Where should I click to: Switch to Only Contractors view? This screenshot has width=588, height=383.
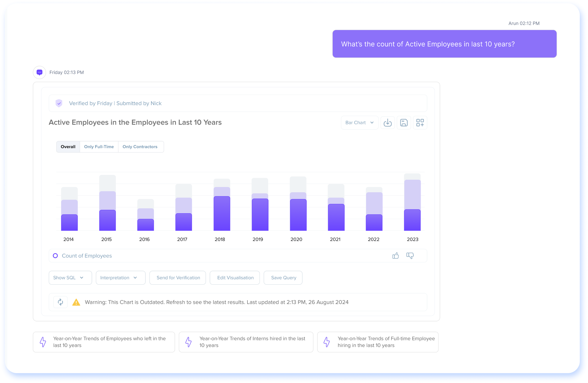(x=140, y=147)
